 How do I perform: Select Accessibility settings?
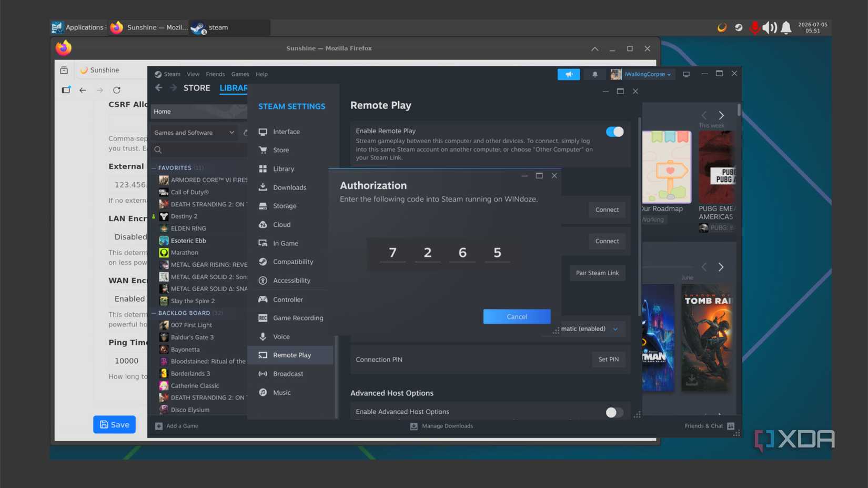[291, 281]
